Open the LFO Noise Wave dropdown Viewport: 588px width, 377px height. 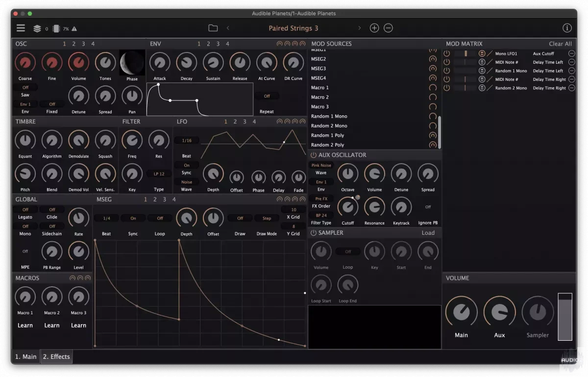(x=187, y=182)
